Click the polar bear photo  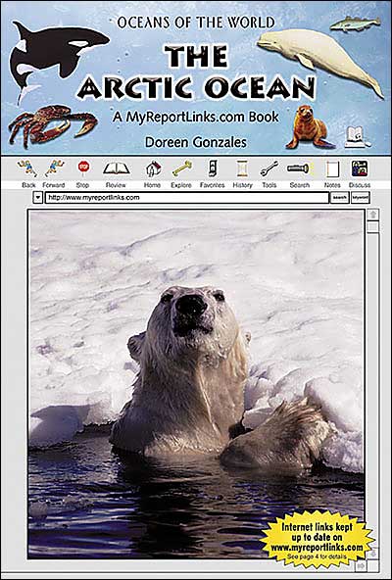pyautogui.click(x=196, y=385)
